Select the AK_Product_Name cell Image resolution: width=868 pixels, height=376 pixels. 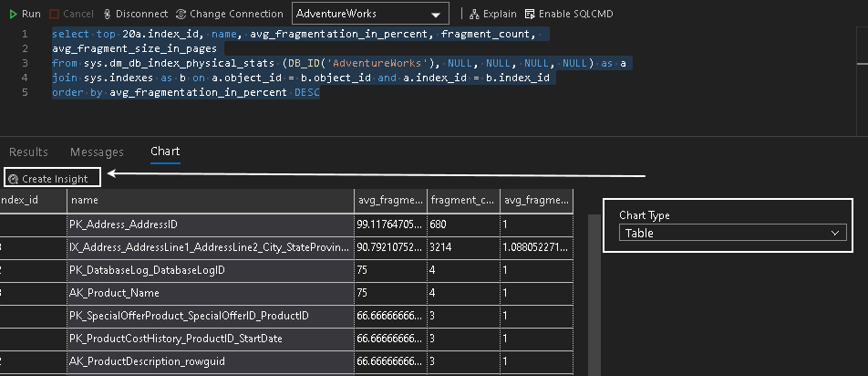tap(210, 293)
